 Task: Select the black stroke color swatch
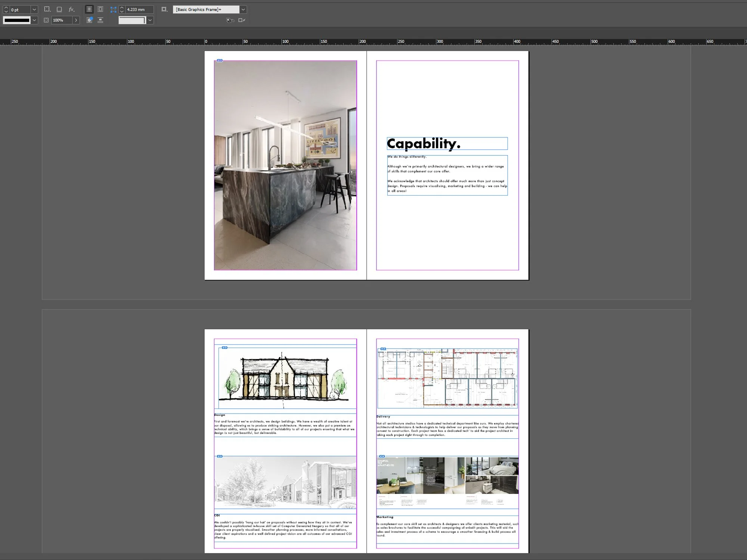tap(17, 20)
